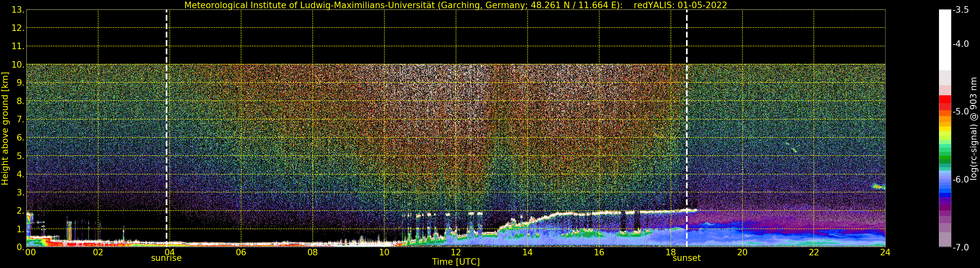Select the white dashed sunrise line
Screen dimensions: 980x268
click(167, 128)
